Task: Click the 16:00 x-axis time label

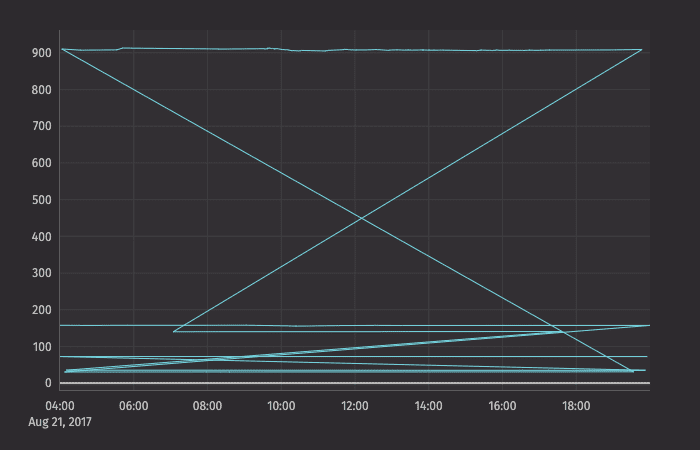Action: point(502,406)
